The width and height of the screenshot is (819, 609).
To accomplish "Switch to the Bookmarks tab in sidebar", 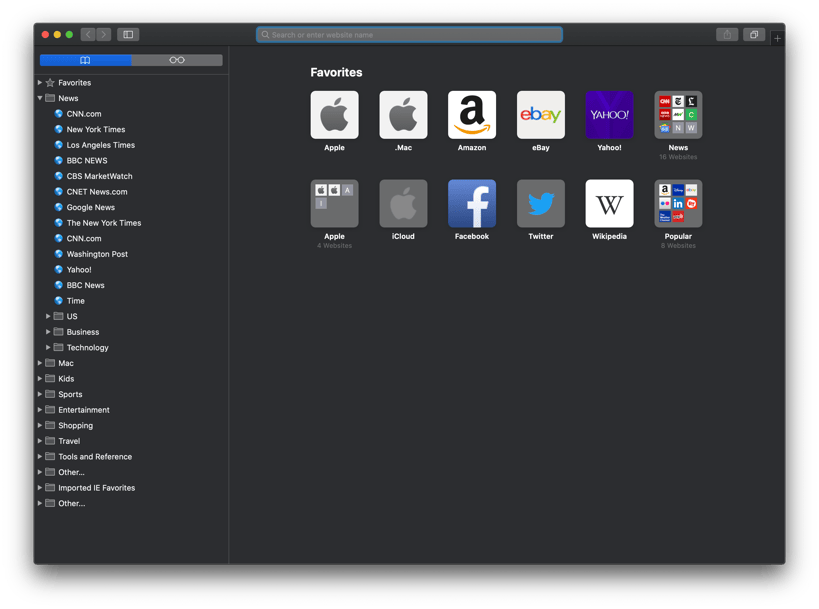I will [86, 60].
